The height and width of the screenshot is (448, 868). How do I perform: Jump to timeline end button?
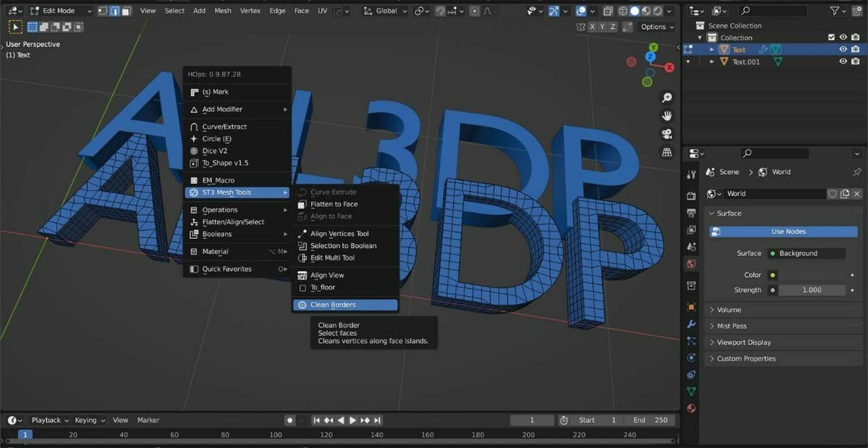[x=378, y=420]
